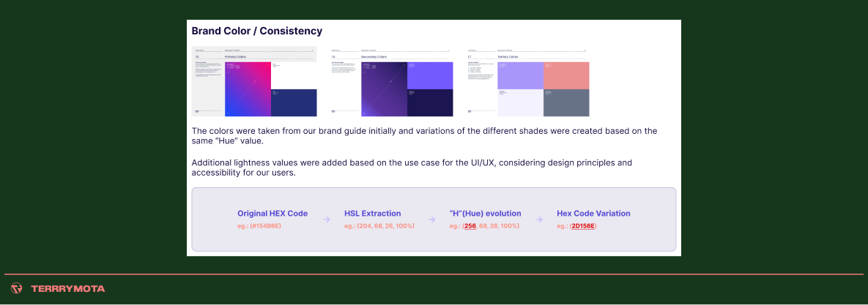Click the "Brand Color / Consistency" title
868x305 pixels.
tap(257, 31)
